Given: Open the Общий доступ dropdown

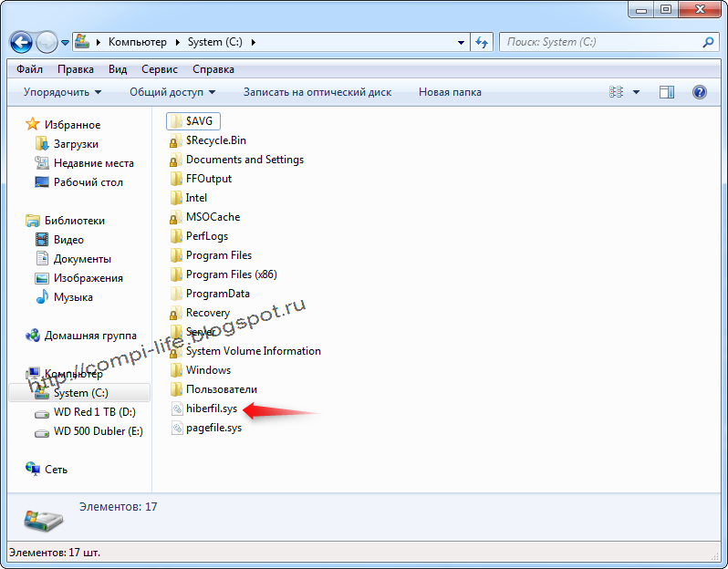Looking at the screenshot, I should click(172, 92).
